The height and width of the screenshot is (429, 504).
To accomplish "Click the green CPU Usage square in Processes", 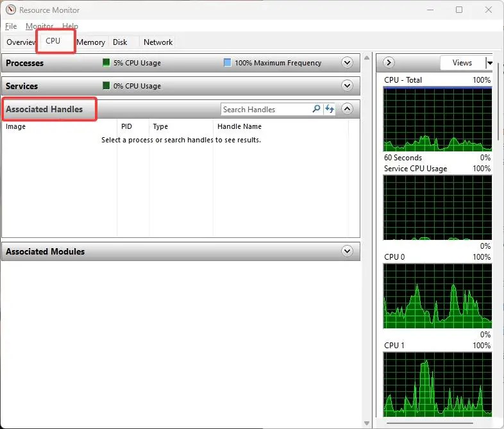I will 106,62.
